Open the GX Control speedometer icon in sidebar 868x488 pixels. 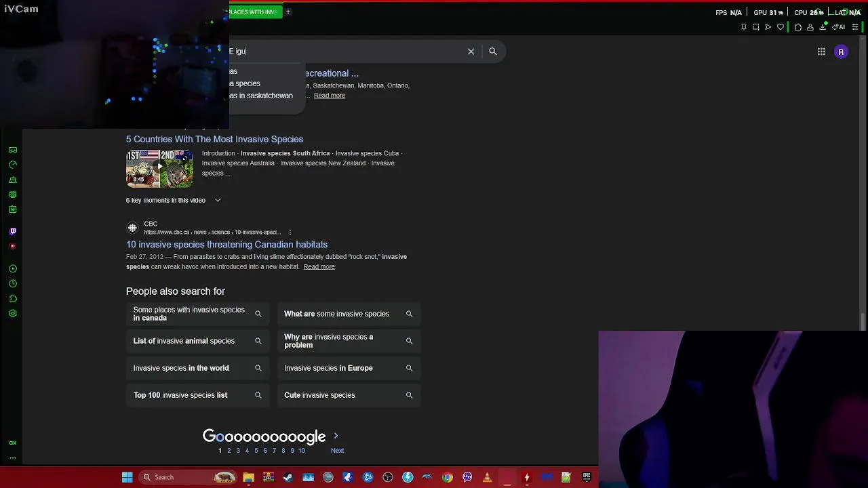13,165
